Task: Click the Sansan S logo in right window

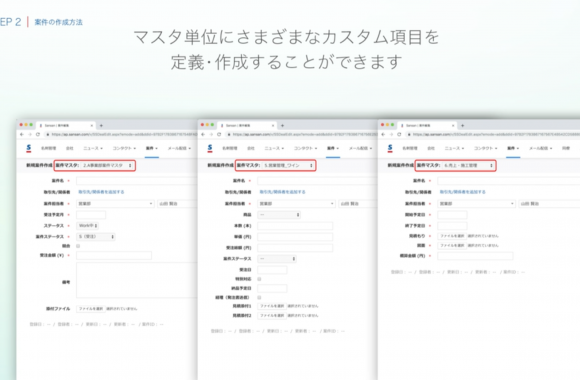Action: click(390, 148)
